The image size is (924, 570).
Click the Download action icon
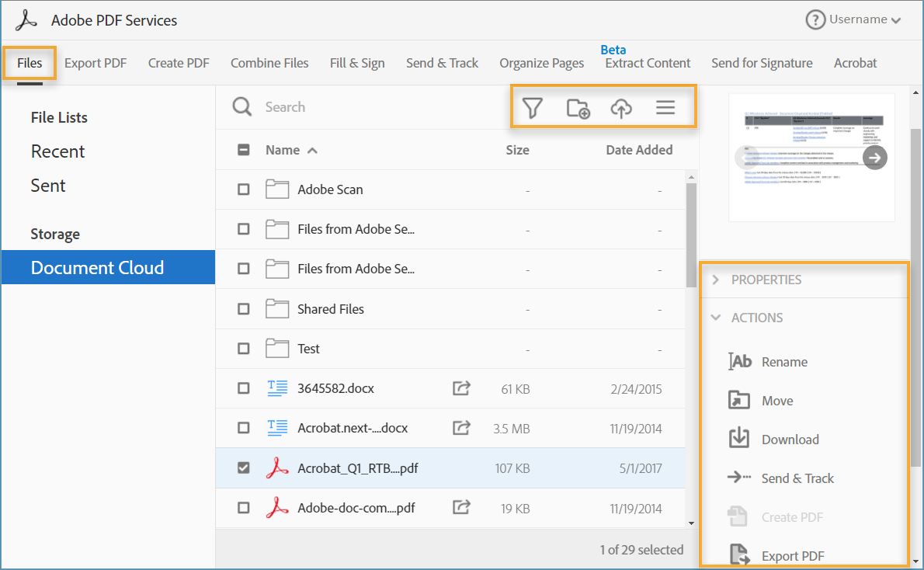click(739, 439)
